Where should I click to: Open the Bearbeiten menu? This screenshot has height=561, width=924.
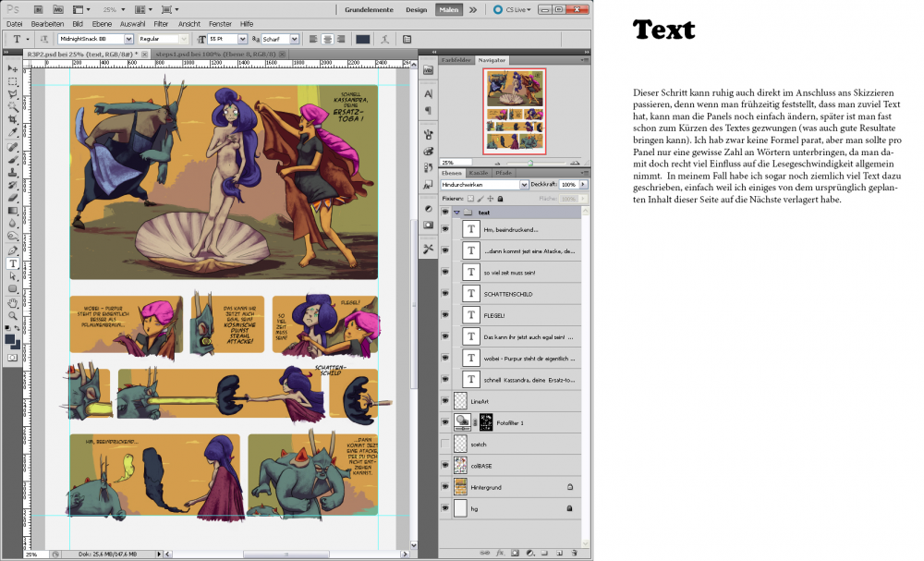pos(47,24)
